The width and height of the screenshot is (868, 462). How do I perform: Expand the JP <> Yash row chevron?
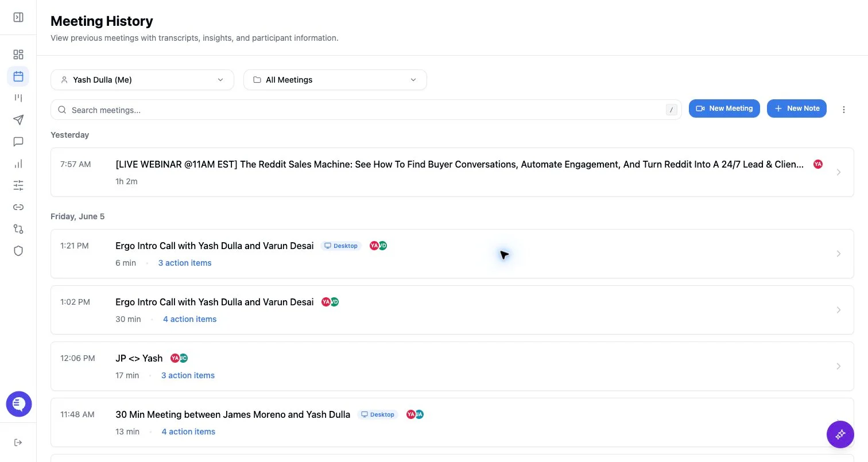(x=839, y=366)
